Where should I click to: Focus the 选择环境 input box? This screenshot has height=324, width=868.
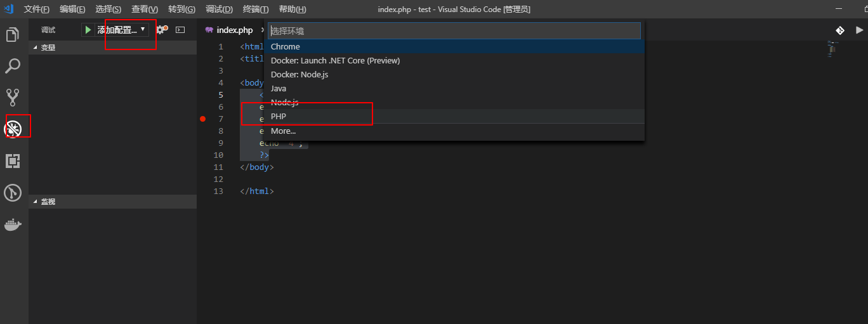(454, 30)
